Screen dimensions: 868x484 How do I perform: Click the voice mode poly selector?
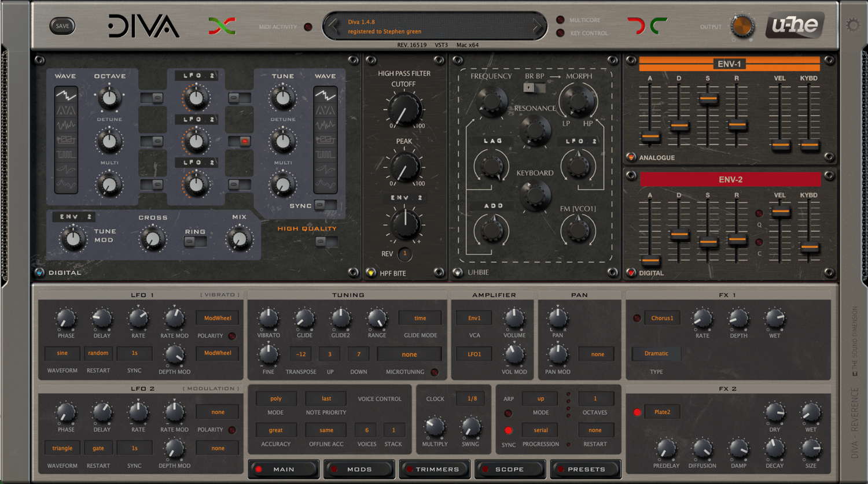point(276,398)
